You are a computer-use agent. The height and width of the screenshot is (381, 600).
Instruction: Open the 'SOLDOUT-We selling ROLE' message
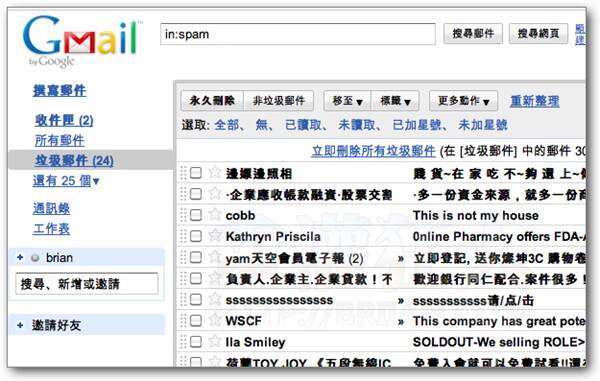coord(499,342)
